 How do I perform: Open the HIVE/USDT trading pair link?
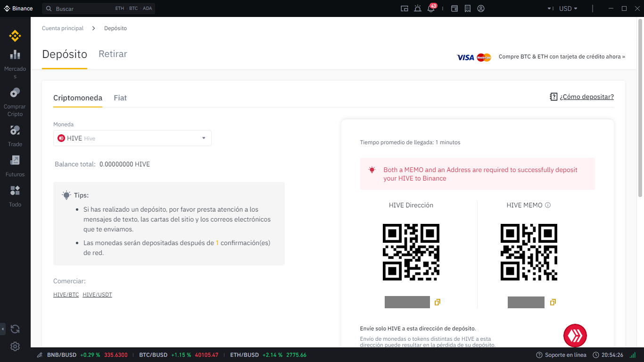click(97, 295)
